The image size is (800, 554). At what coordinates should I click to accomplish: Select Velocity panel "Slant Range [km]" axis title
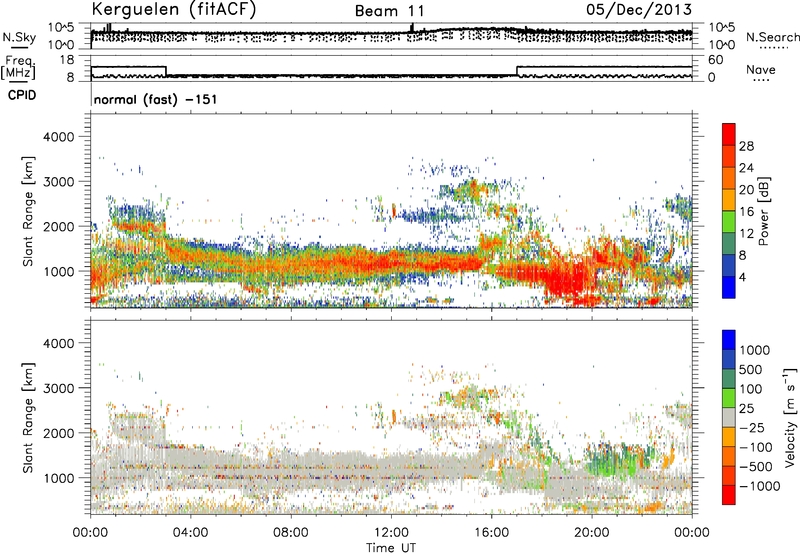(28, 418)
